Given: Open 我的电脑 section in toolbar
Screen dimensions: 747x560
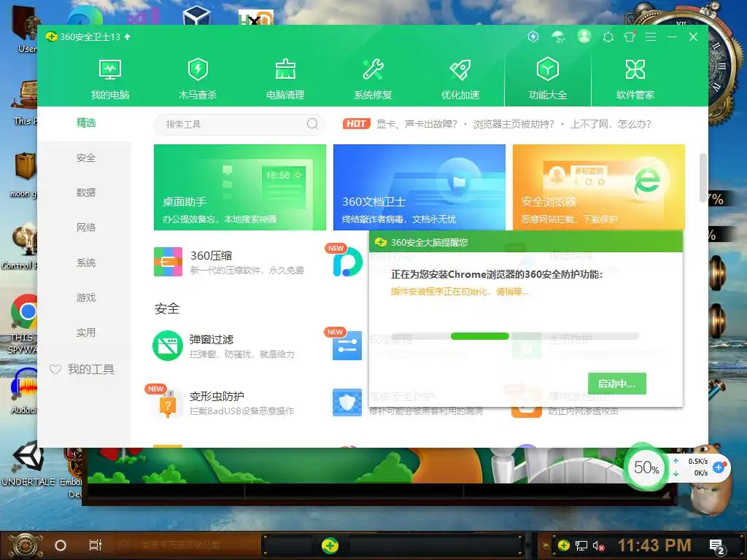Looking at the screenshot, I should pyautogui.click(x=110, y=79).
